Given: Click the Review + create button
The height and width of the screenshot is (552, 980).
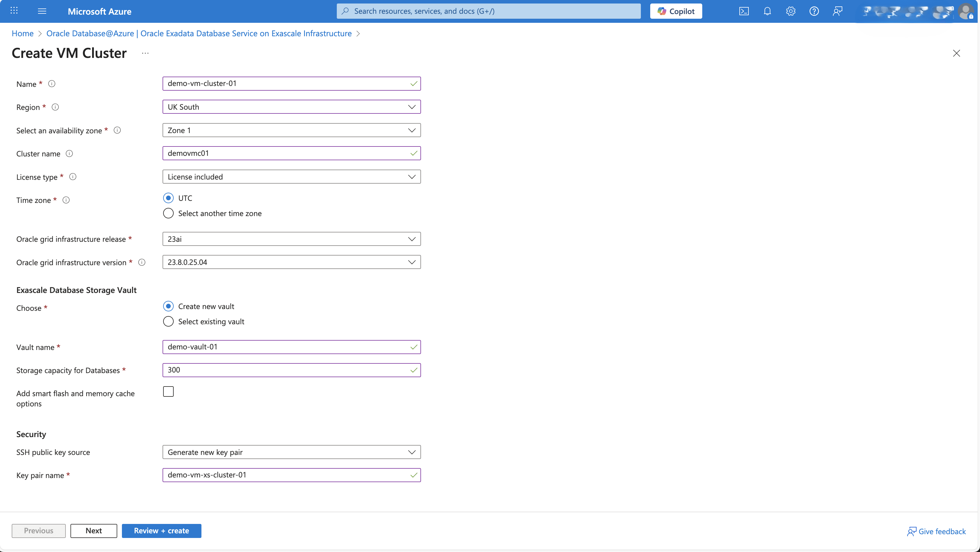Looking at the screenshot, I should pyautogui.click(x=161, y=531).
